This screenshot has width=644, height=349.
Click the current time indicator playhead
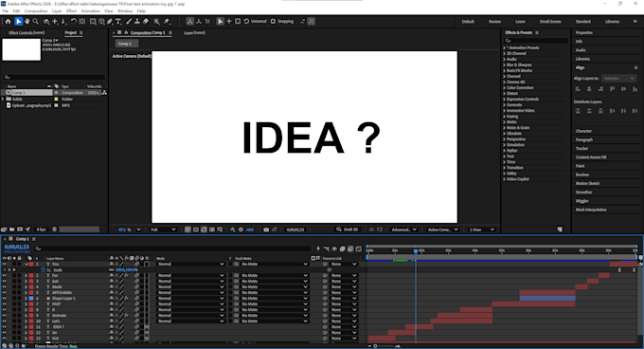coord(416,250)
